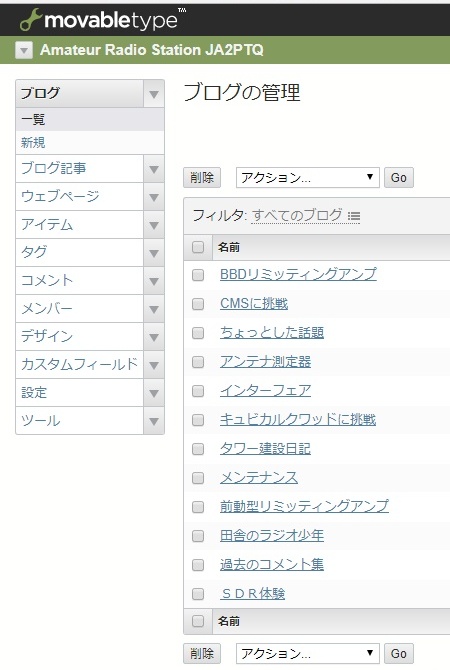Check the box for ＳＤＲ体験
Viewport: 450px width, 670px height.
point(198,594)
